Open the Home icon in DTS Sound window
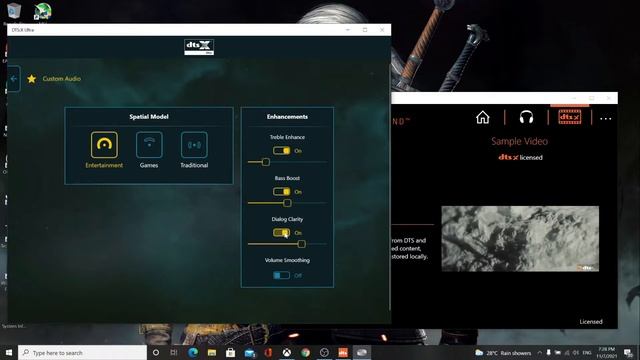640x360 pixels. pos(482,118)
